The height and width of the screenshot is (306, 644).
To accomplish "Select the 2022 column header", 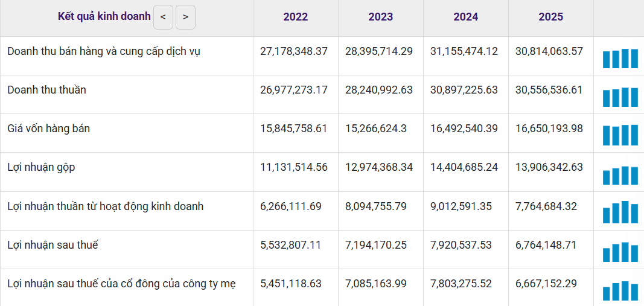I will pyautogui.click(x=295, y=17).
